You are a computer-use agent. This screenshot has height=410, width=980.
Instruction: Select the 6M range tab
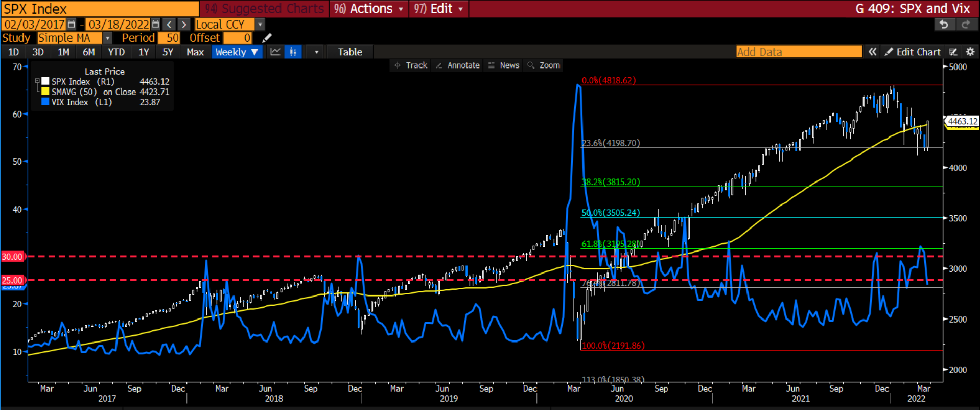[89, 52]
